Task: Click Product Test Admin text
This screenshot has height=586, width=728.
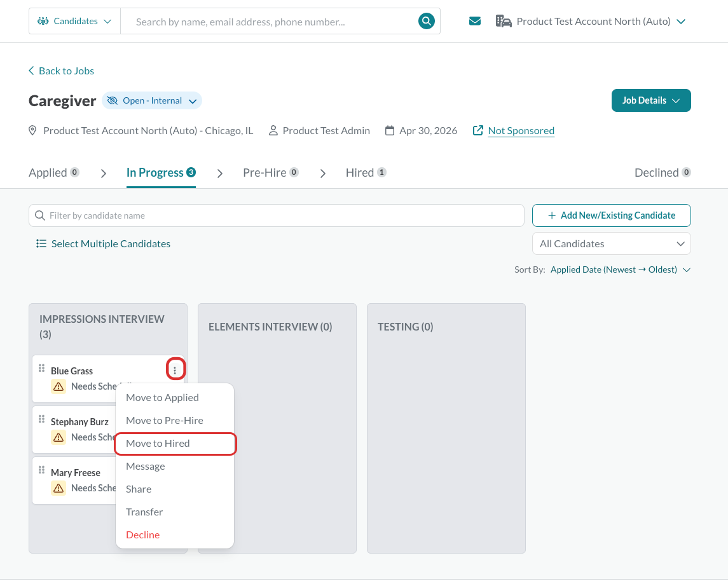Action: point(326,130)
